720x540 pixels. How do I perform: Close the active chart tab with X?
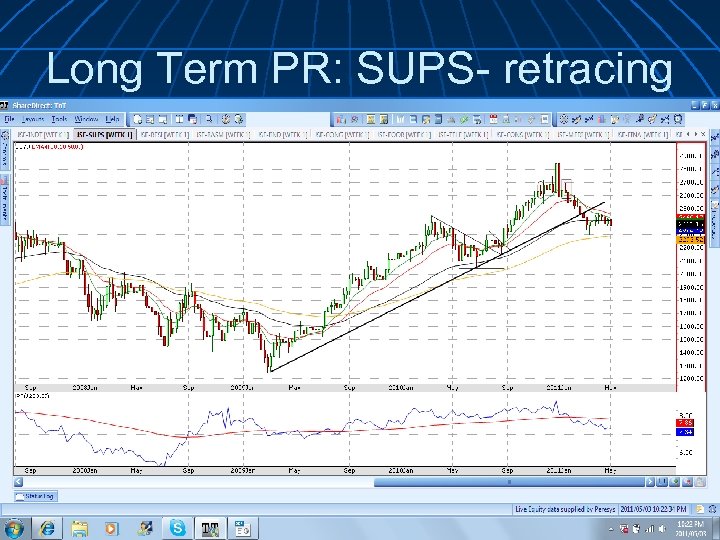pyautogui.click(x=703, y=134)
